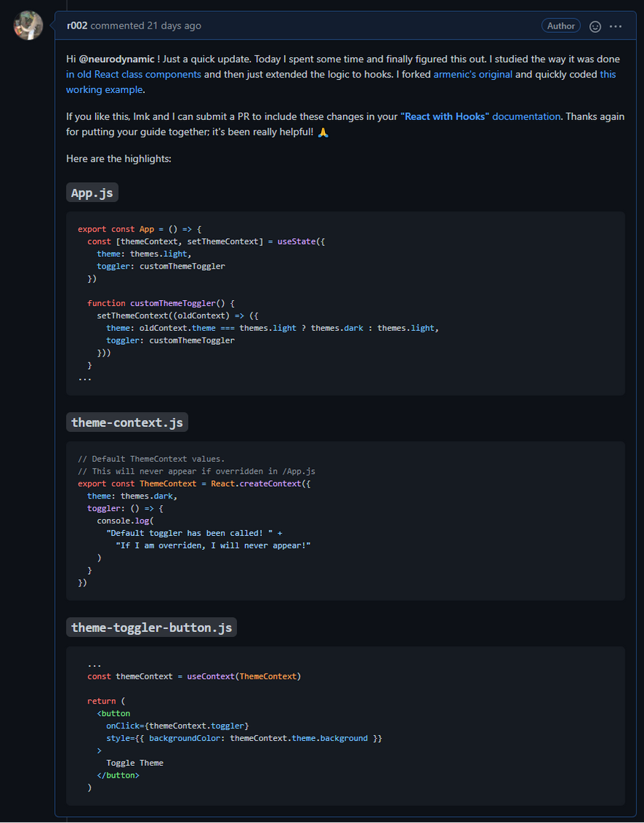This screenshot has width=644, height=823.
Task: Click the Here are the highlights text
Action: [x=119, y=158]
